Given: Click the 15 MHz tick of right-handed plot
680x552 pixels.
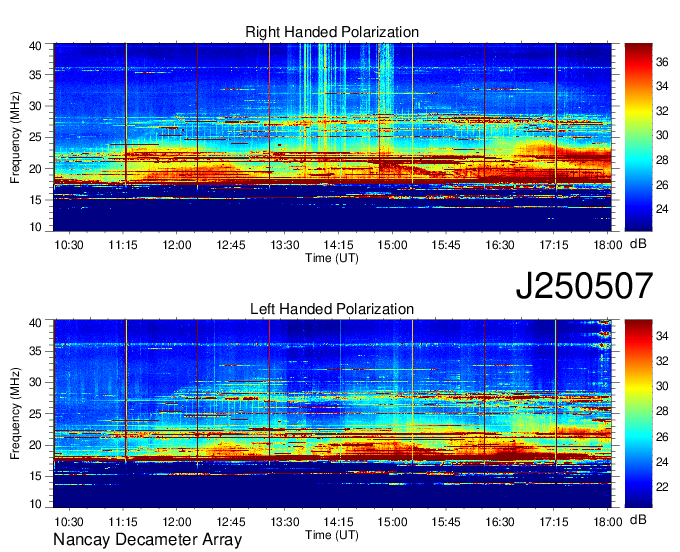Looking at the screenshot, I should coord(35,200).
